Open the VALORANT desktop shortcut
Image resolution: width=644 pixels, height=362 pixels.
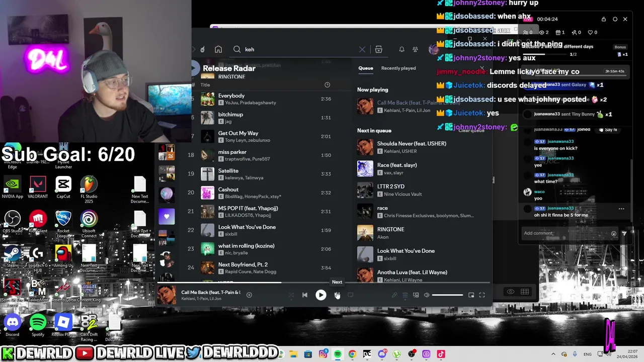38,188
